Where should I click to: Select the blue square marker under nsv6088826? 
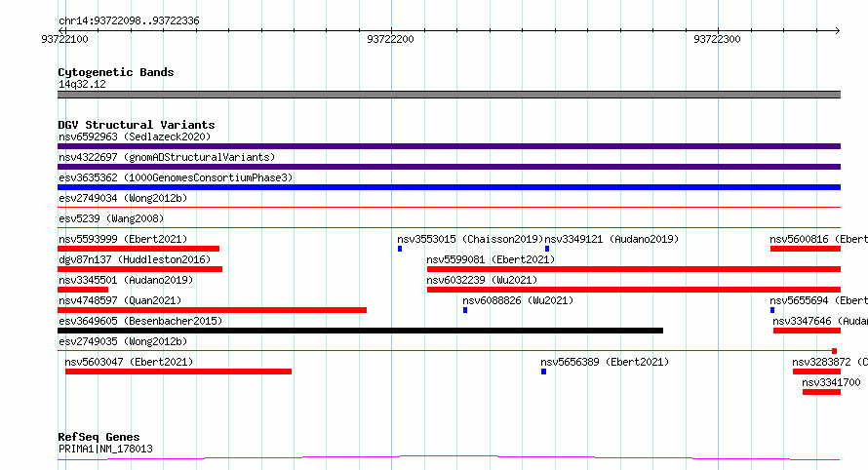tap(465, 310)
